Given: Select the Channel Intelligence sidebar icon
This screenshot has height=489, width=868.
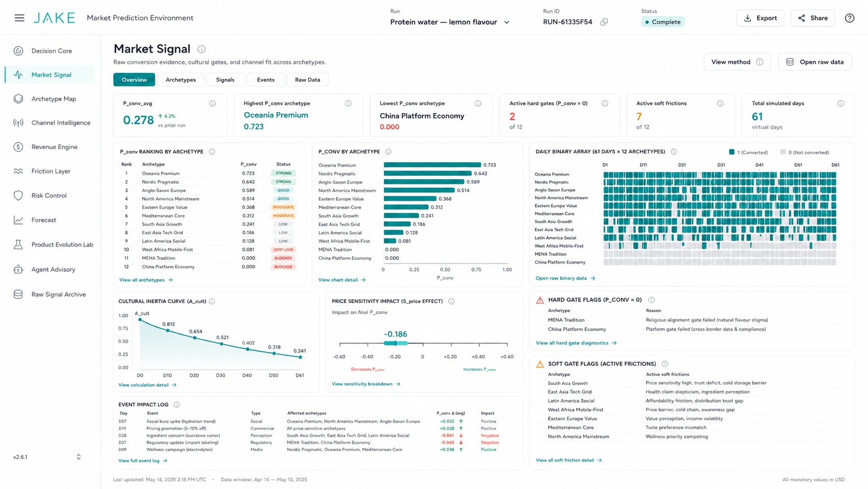Looking at the screenshot, I should (18, 123).
